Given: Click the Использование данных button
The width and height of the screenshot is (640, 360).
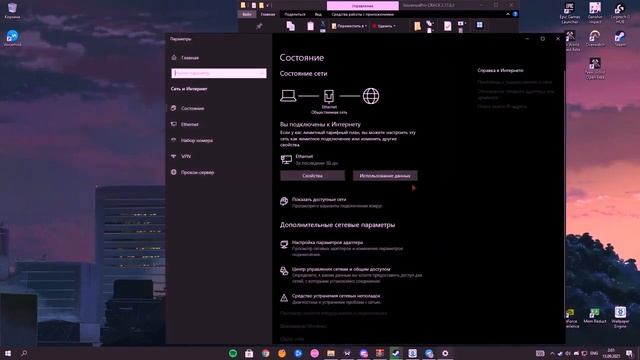Looking at the screenshot, I should click(x=385, y=176).
